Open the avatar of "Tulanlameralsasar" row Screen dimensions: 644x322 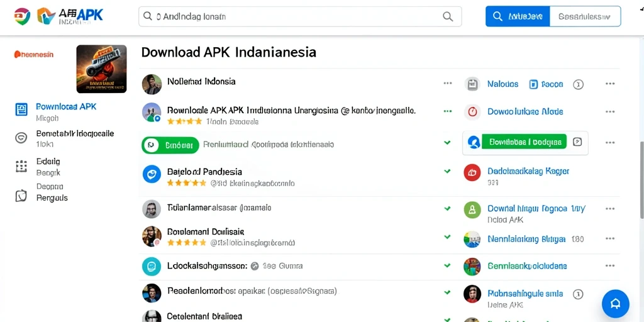[x=152, y=209]
